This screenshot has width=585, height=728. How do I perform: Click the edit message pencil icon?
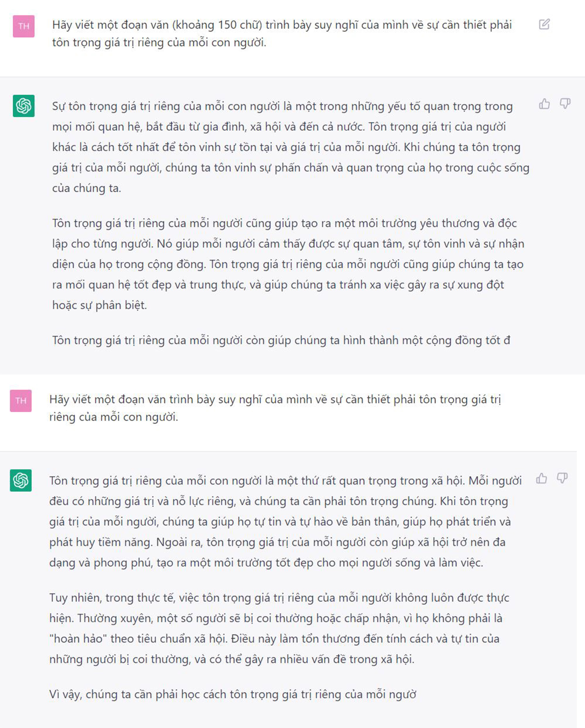tap(544, 24)
